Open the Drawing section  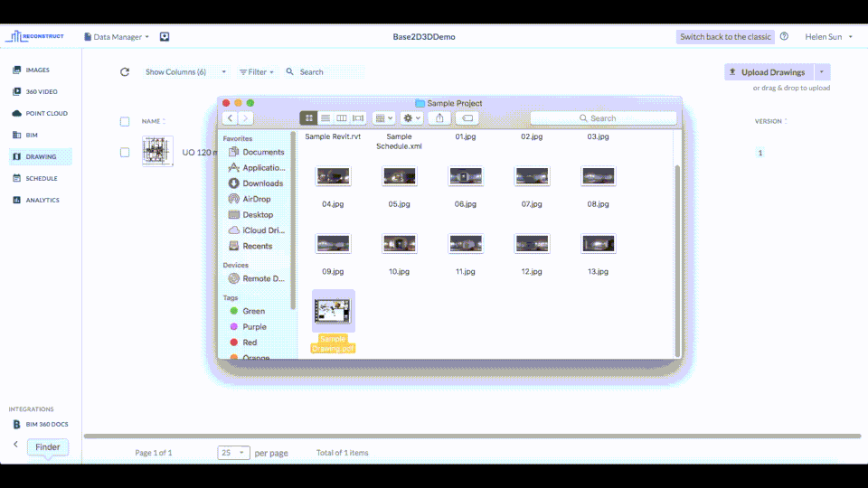pos(41,156)
